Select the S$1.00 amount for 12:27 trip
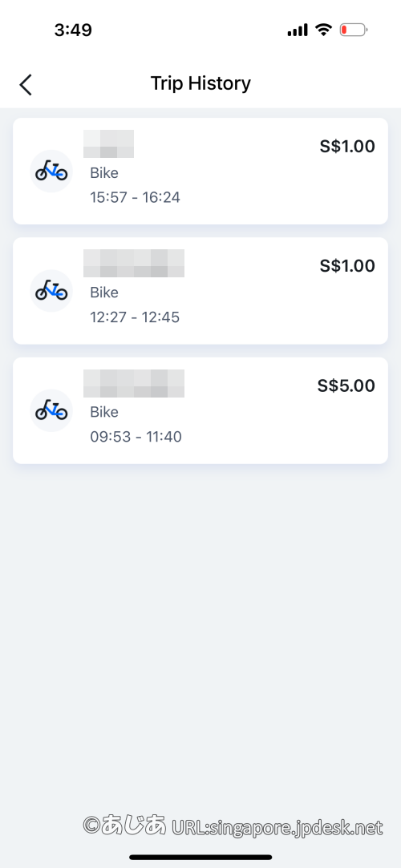The image size is (401, 868). coord(347,266)
